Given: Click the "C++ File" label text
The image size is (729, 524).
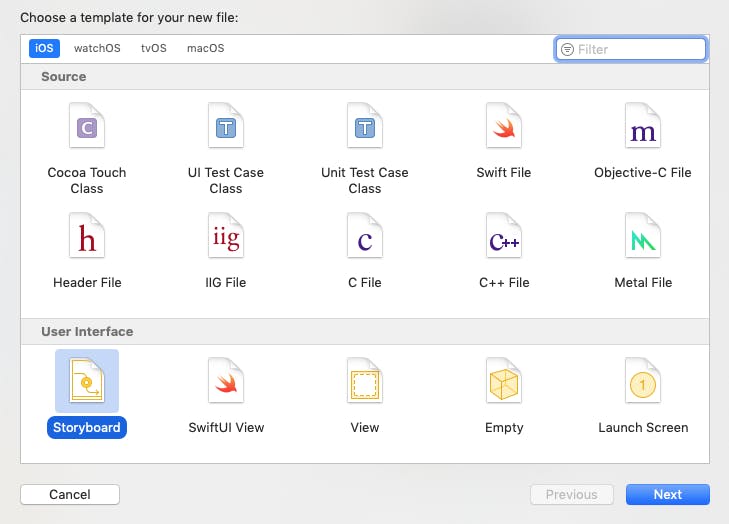Looking at the screenshot, I should pos(504,282).
